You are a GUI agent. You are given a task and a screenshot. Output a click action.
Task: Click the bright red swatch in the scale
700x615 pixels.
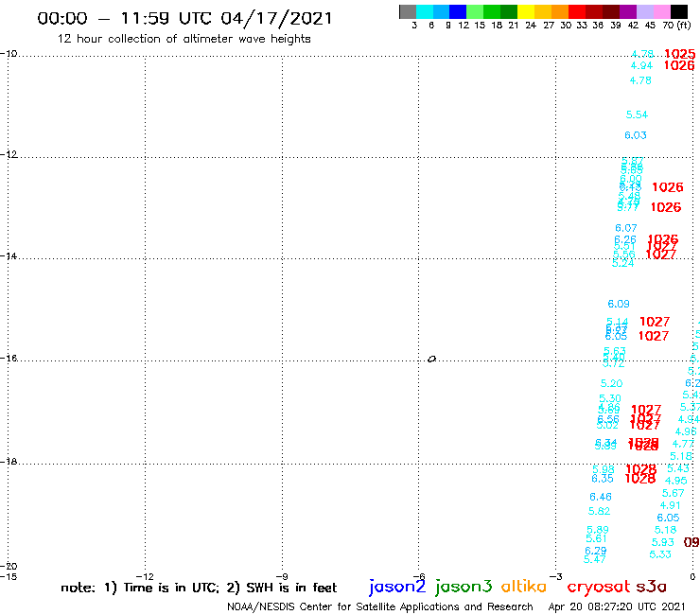[577, 11]
